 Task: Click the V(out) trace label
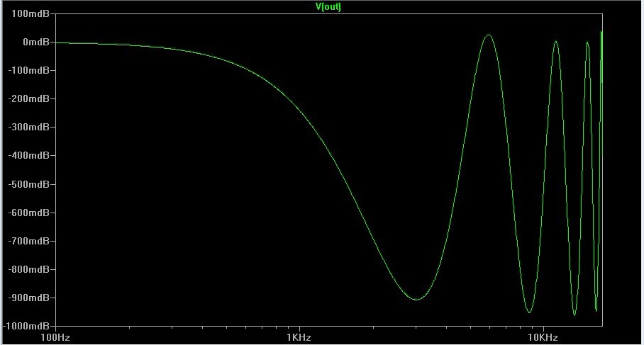coord(328,6)
